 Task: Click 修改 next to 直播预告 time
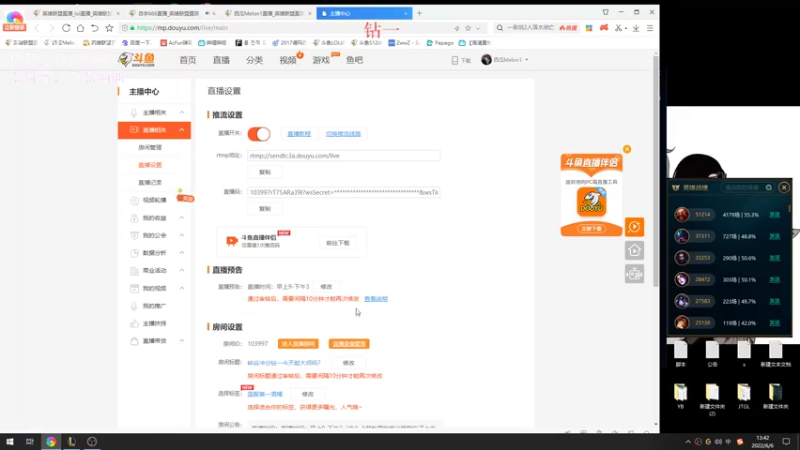click(x=326, y=287)
